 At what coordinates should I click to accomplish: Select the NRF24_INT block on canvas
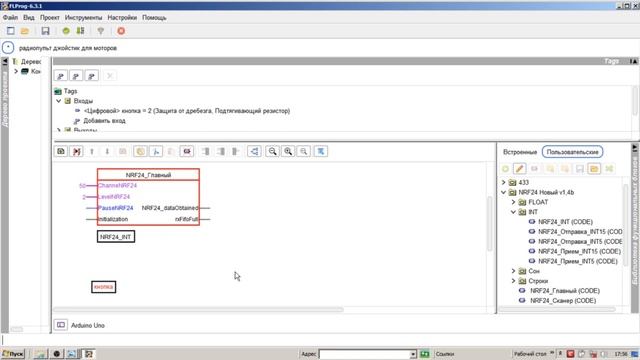[x=116, y=236]
